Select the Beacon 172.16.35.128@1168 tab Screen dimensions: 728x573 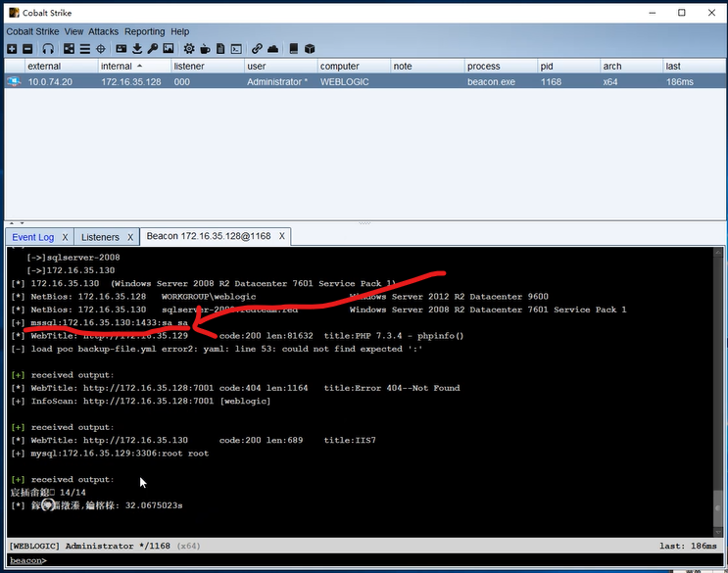[209, 236]
